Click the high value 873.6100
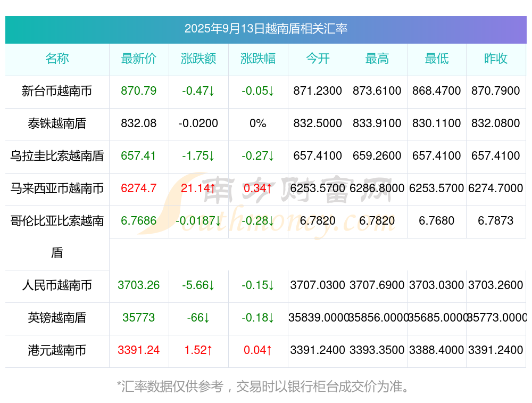Viewport: 532px width, 403px height. (x=377, y=91)
